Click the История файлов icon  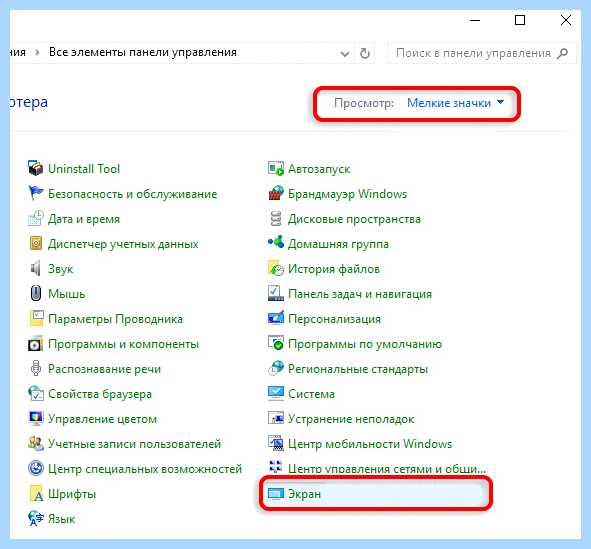tap(276, 268)
